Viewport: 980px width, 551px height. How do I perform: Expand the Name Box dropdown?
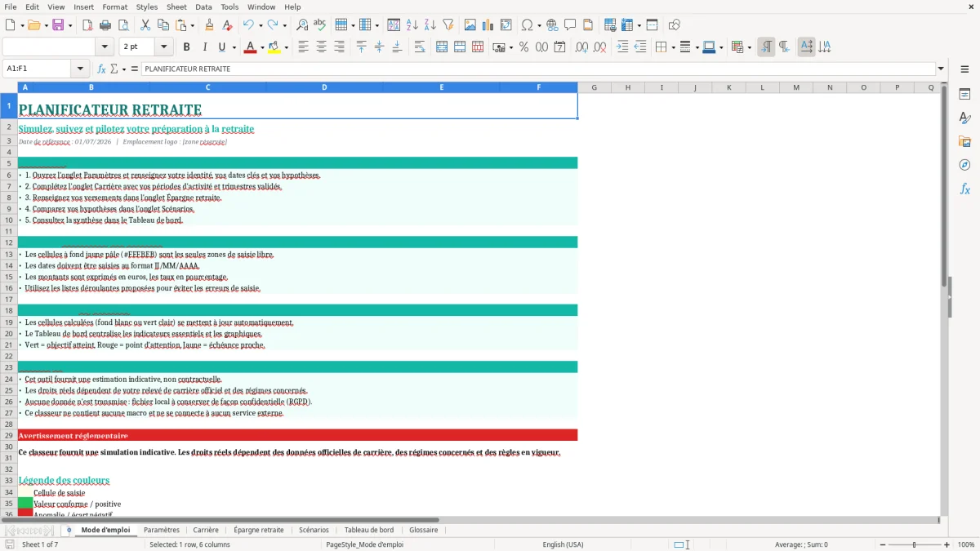tap(80, 69)
